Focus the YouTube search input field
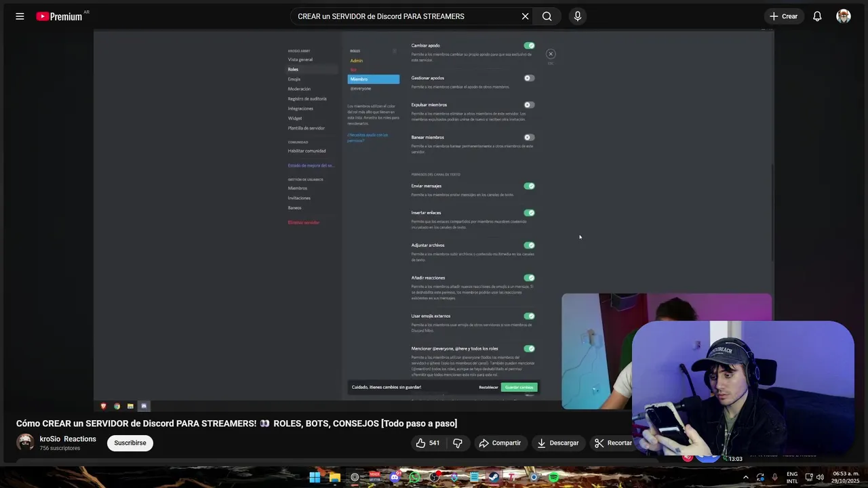The image size is (868, 488). point(407,16)
